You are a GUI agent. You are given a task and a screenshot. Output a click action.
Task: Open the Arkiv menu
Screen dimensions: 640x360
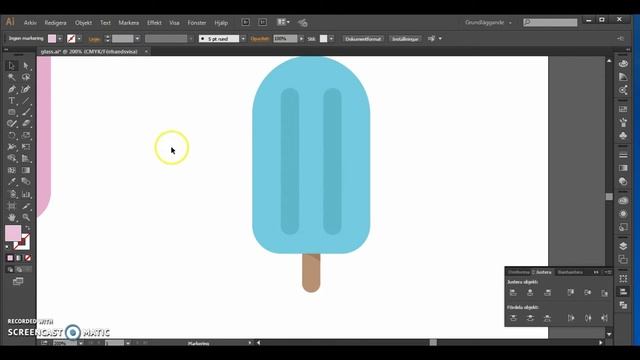tap(30, 23)
